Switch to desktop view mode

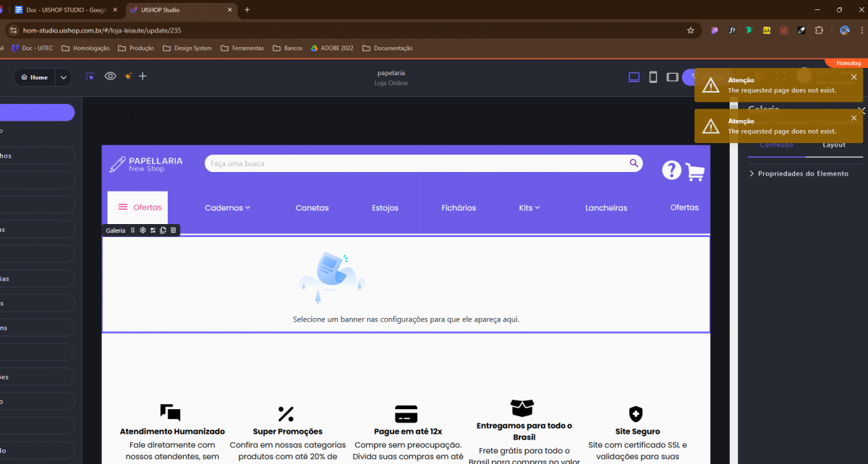click(634, 77)
